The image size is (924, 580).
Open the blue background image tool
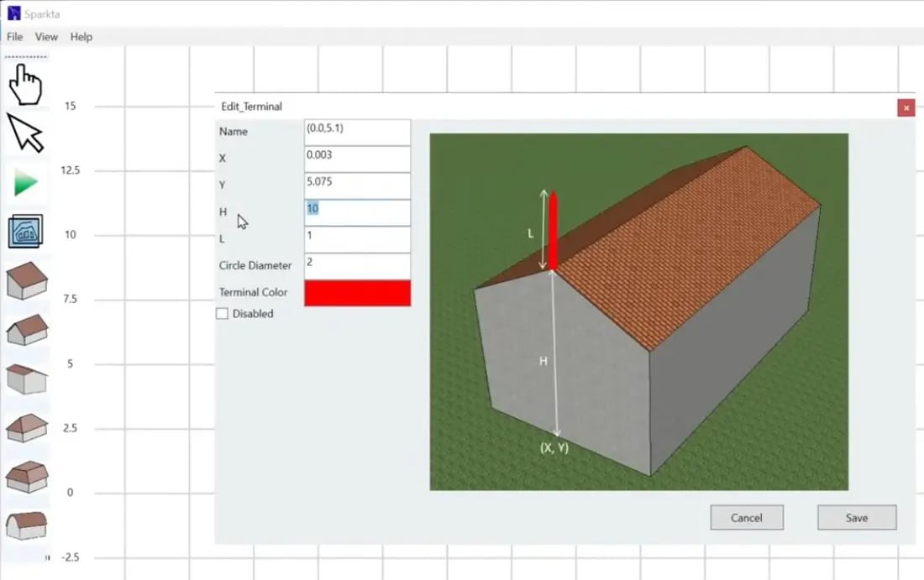(26, 232)
